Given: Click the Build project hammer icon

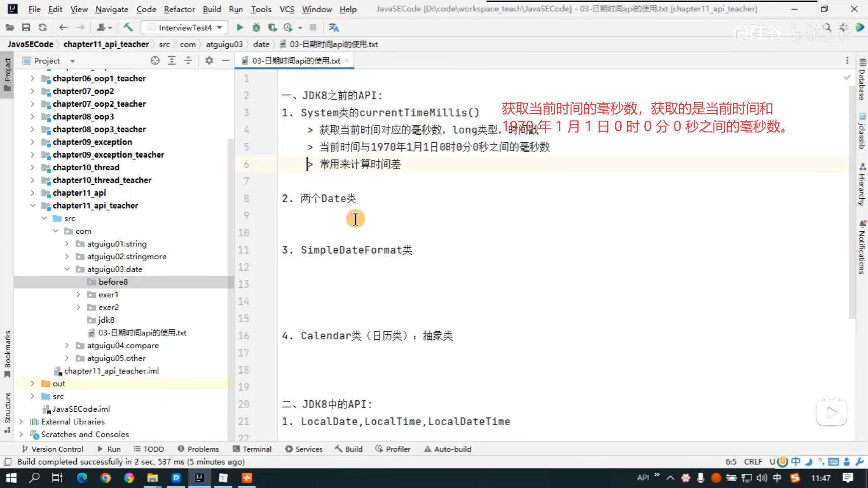Looking at the screenshot, I should click(x=128, y=28).
